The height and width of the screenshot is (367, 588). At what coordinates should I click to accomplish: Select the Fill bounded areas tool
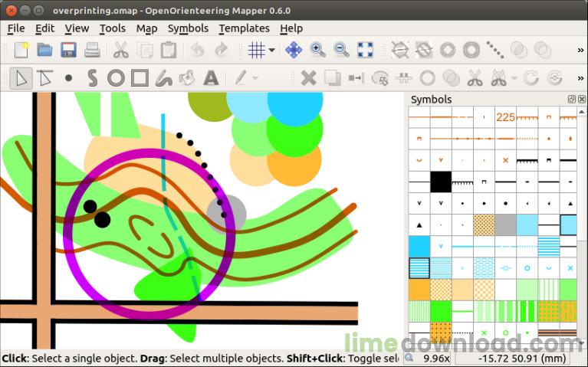point(187,78)
